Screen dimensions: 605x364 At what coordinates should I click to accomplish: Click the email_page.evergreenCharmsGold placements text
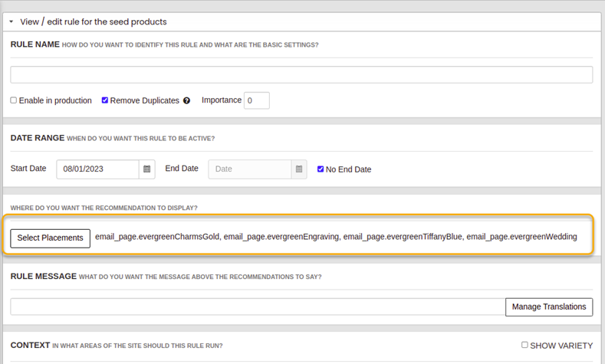point(156,237)
